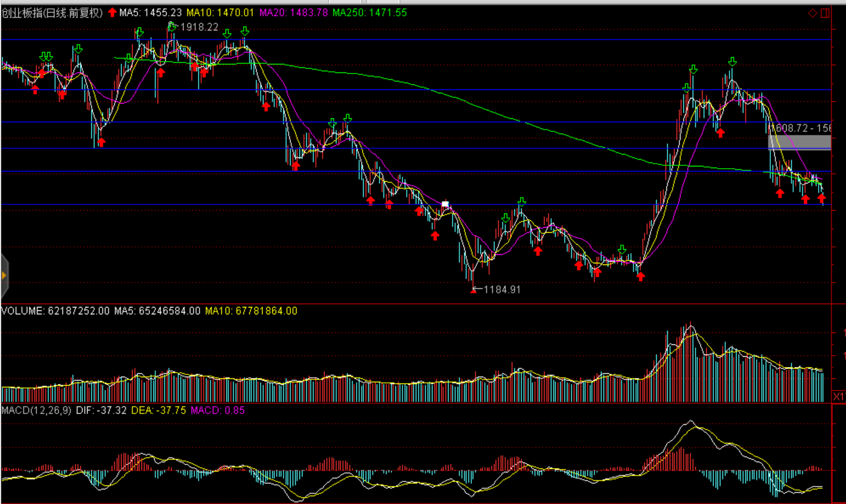Click the red triangle marker at low 1184.91

tap(473, 291)
